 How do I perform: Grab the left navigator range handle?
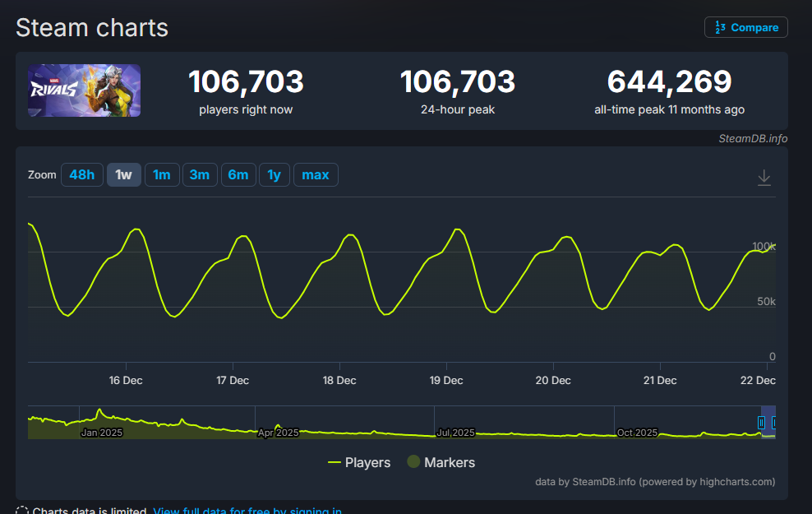[761, 423]
